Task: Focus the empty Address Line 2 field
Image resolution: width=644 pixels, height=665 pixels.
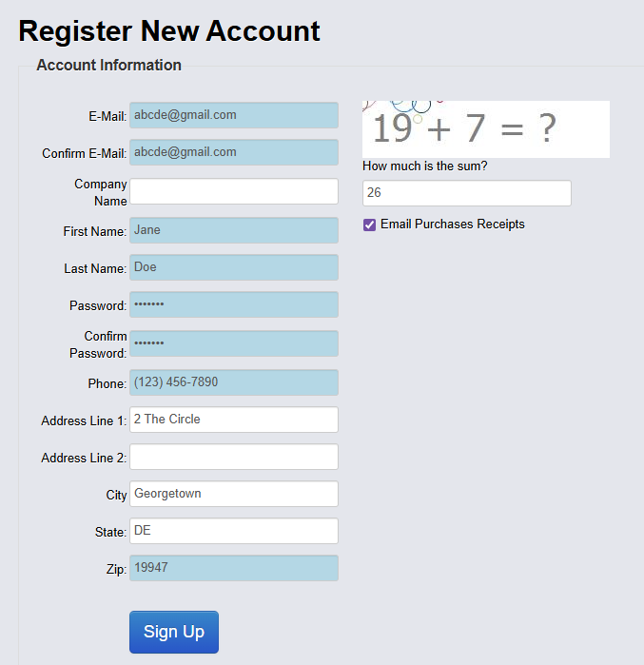Action: [x=234, y=457]
